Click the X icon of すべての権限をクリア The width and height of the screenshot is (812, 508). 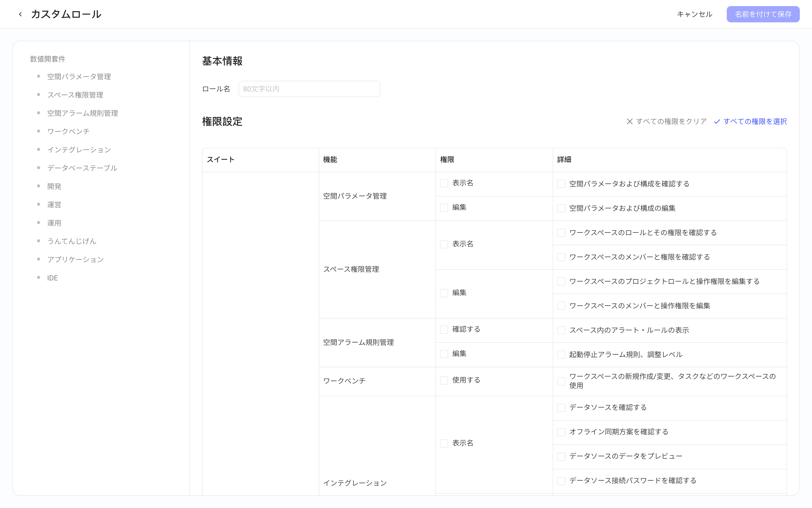[x=630, y=121]
